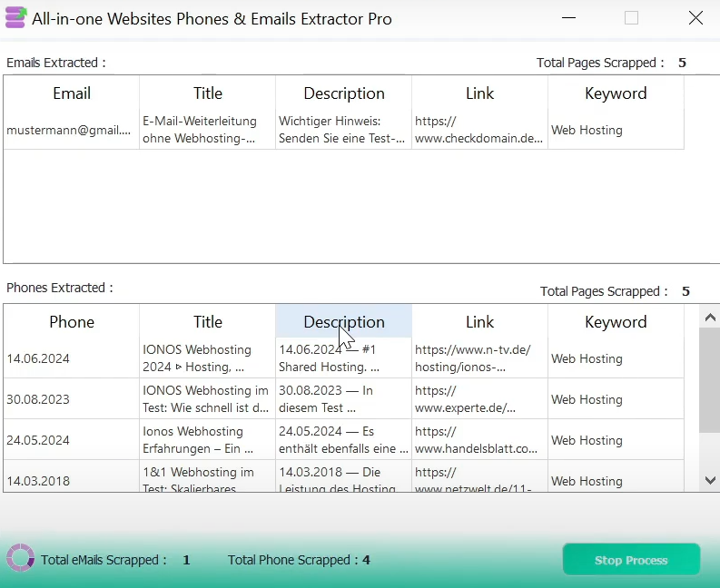This screenshot has width=720, height=588.
Task: Sort emails table by Email column header
Action: [72, 93]
